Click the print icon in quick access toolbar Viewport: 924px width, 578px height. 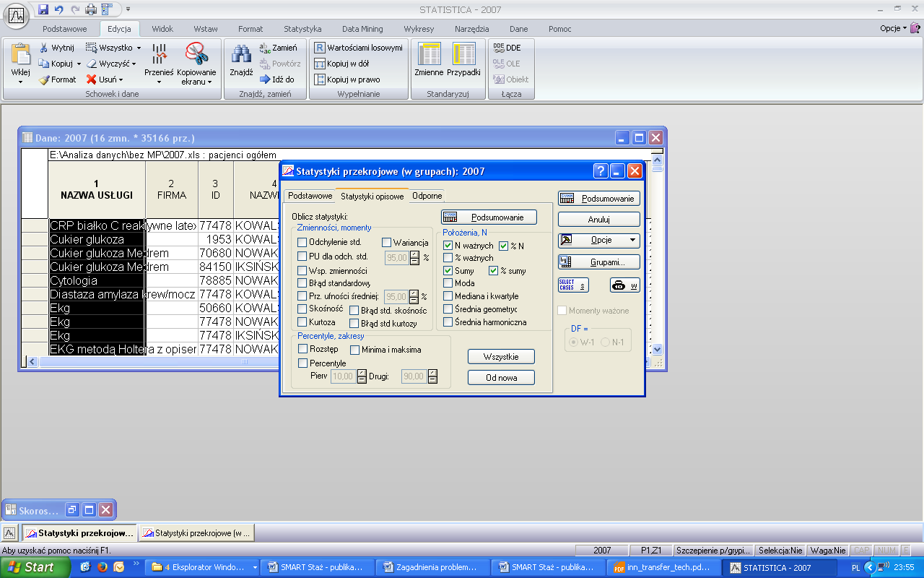pyautogui.click(x=91, y=9)
